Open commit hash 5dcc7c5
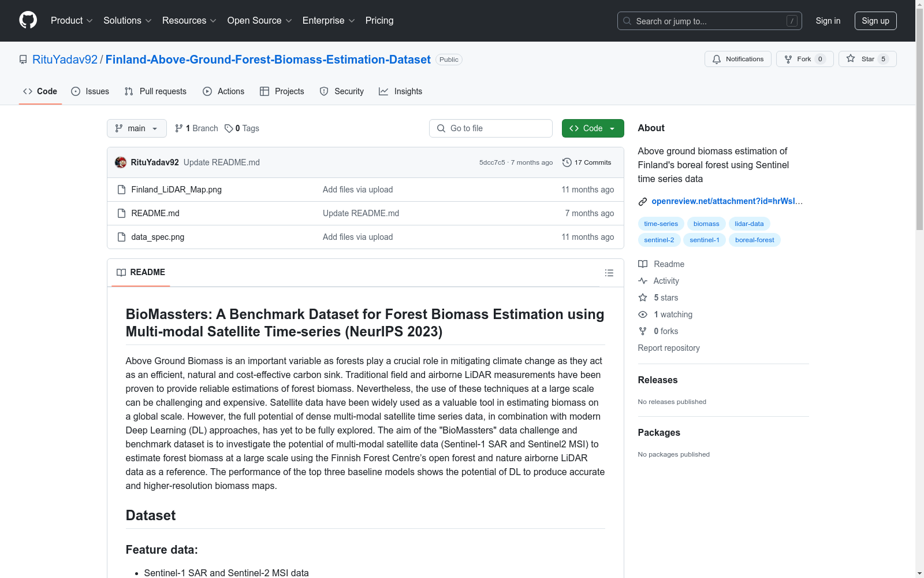 click(x=492, y=162)
